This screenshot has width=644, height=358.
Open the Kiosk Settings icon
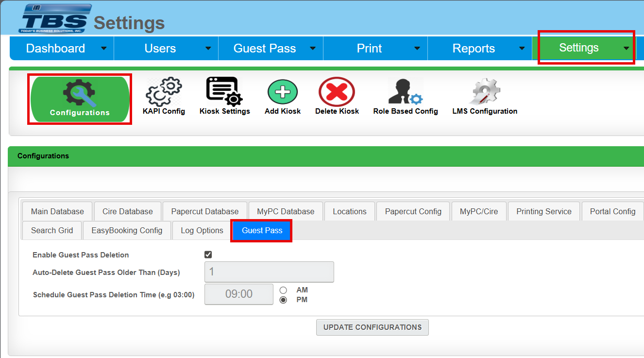tap(224, 91)
